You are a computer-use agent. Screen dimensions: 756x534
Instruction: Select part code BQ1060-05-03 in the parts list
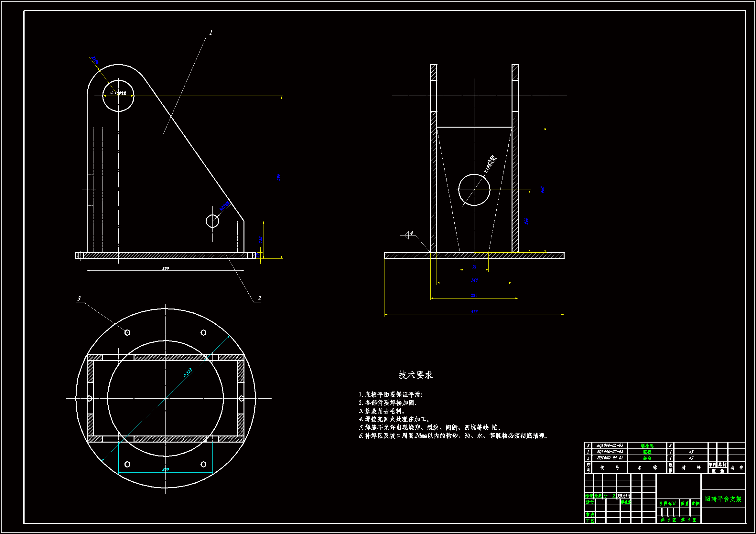(610, 445)
